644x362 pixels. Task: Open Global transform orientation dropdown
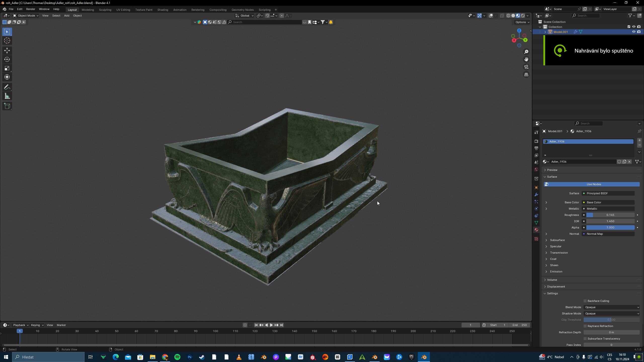click(x=245, y=16)
